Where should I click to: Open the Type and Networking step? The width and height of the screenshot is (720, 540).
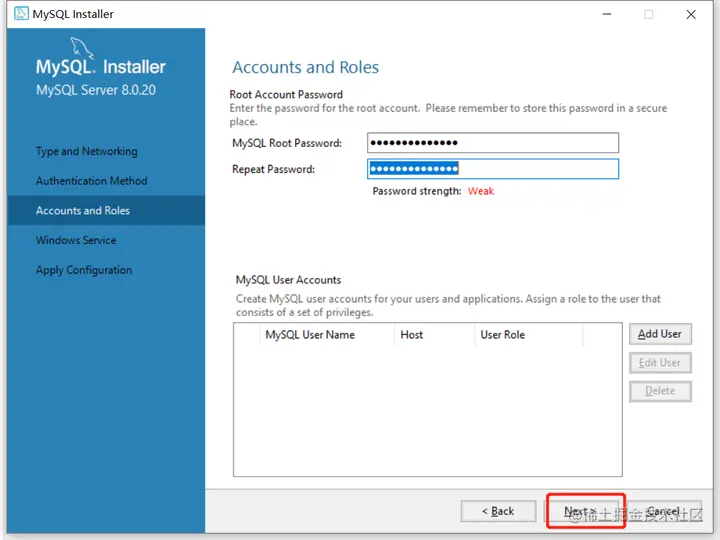(x=87, y=151)
